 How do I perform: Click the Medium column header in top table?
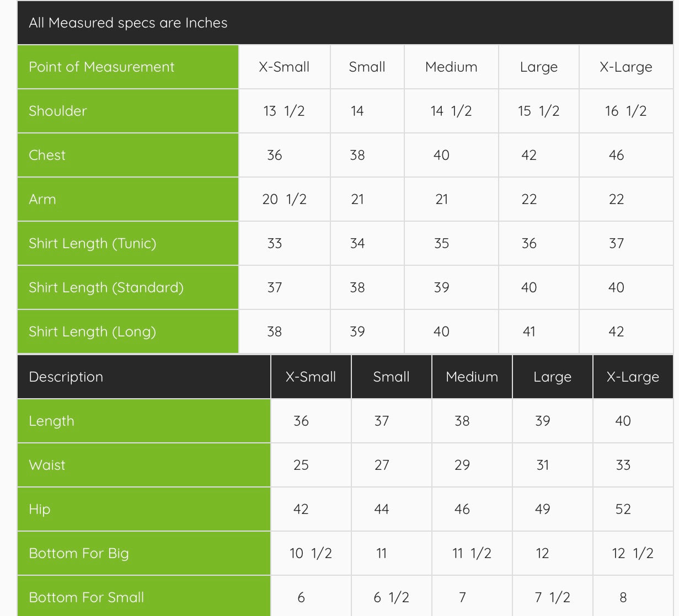click(x=451, y=67)
